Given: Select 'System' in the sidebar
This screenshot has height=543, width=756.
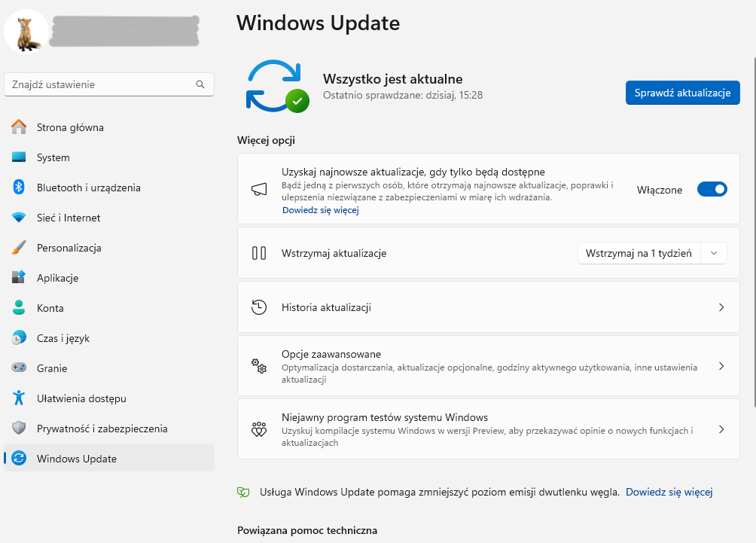Looking at the screenshot, I should pyautogui.click(x=109, y=157).
